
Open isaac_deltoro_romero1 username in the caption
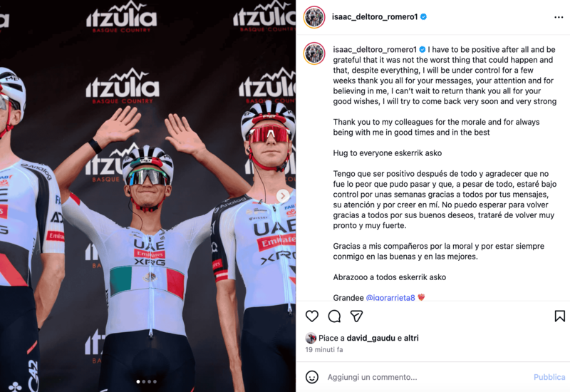tap(375, 49)
